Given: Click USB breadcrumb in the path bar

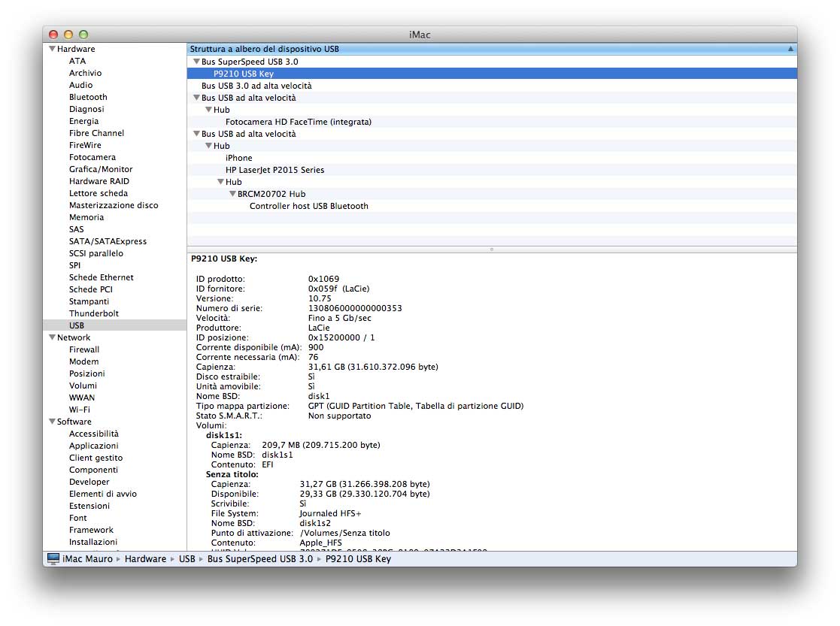Looking at the screenshot, I should coord(186,558).
